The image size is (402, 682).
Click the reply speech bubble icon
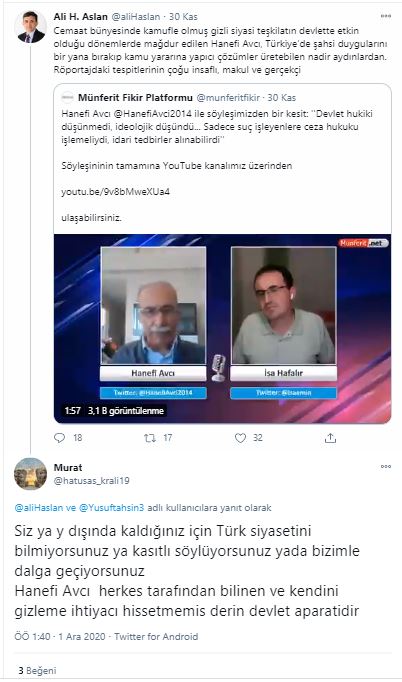59,438
